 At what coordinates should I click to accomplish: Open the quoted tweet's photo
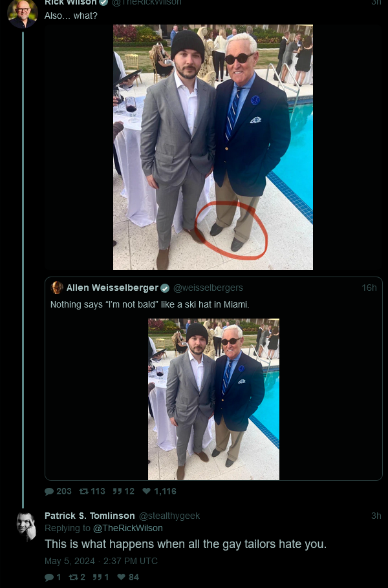click(213, 399)
